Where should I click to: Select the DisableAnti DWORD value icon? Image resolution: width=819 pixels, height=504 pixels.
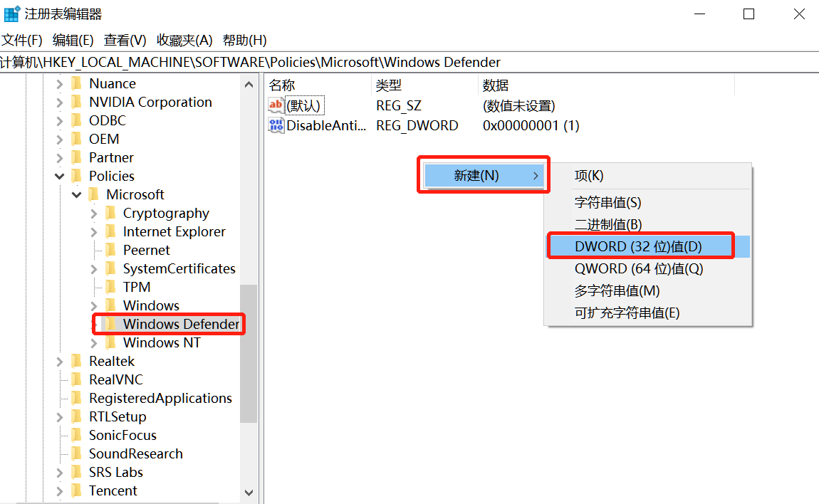click(x=276, y=125)
